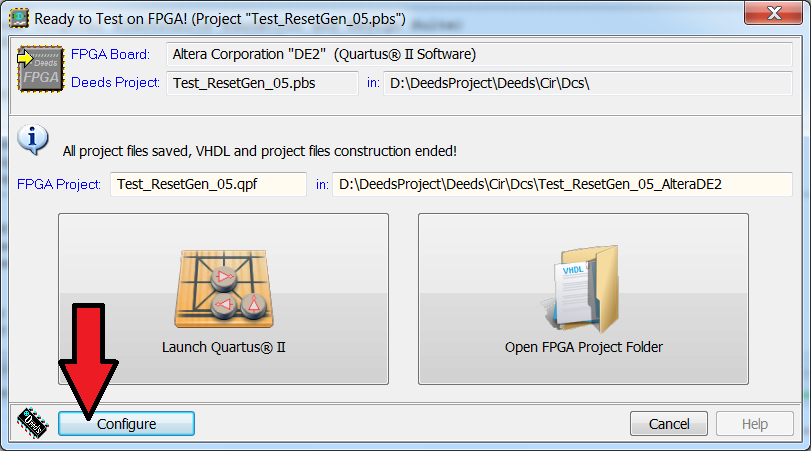The image size is (811, 451).
Task: Click the Deeds chip logo beside Configure
Action: [x=33, y=423]
